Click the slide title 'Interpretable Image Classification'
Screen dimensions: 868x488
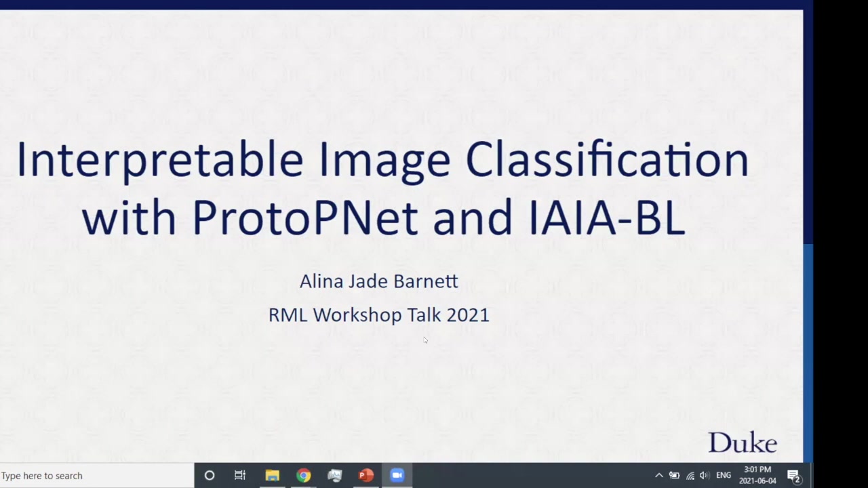(382, 160)
